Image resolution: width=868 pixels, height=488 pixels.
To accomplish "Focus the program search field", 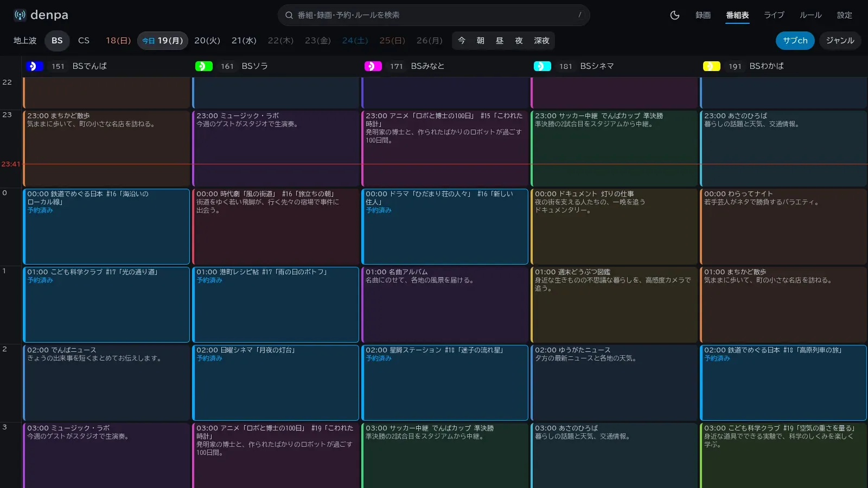I will point(434,15).
